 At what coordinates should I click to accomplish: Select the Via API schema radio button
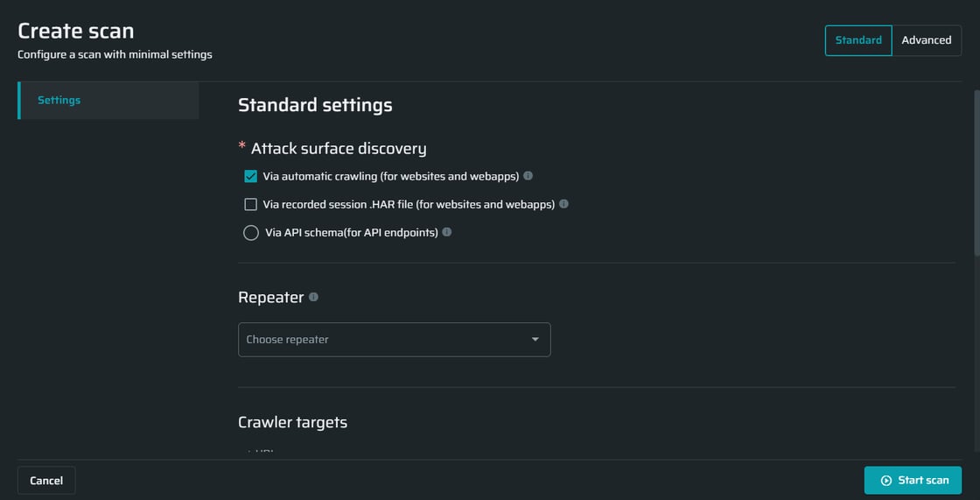(251, 233)
